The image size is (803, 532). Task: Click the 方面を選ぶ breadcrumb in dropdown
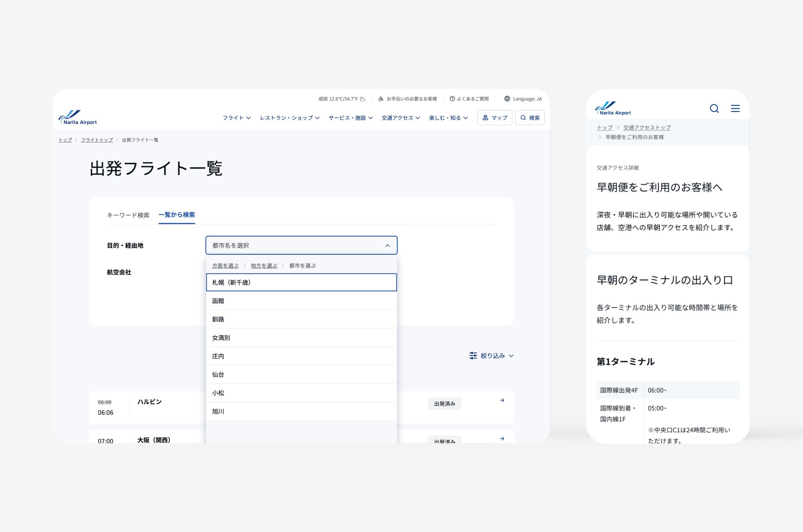coord(225,266)
